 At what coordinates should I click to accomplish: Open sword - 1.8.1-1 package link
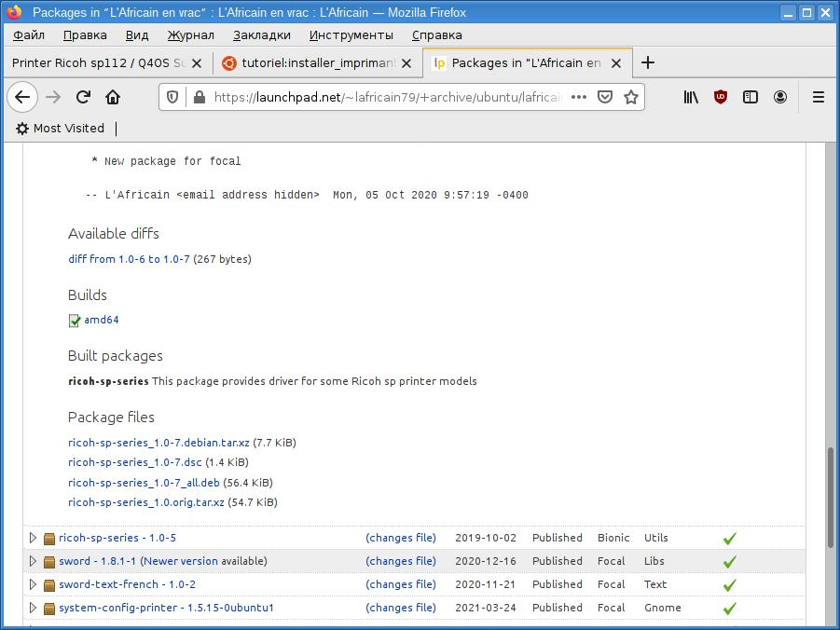click(x=98, y=561)
